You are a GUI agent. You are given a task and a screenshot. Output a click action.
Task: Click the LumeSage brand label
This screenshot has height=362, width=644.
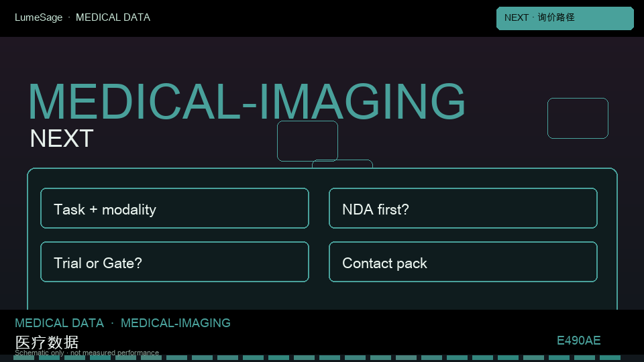39,17
